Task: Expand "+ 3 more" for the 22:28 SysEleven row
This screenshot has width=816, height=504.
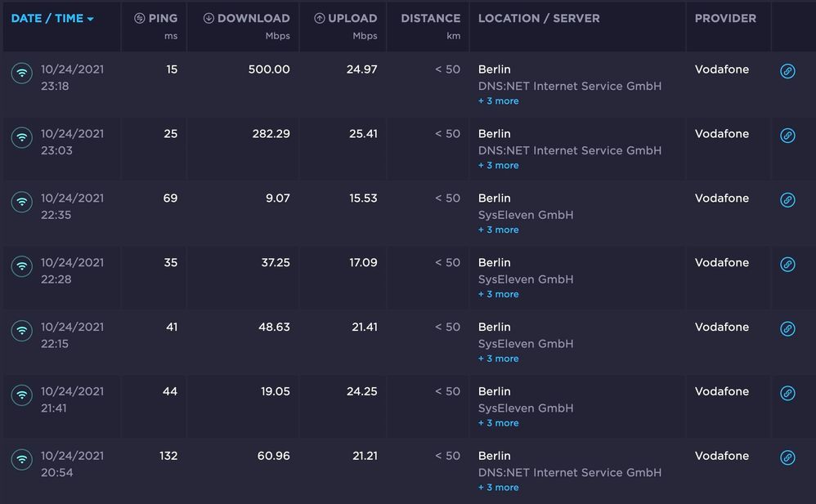Action: (x=498, y=294)
